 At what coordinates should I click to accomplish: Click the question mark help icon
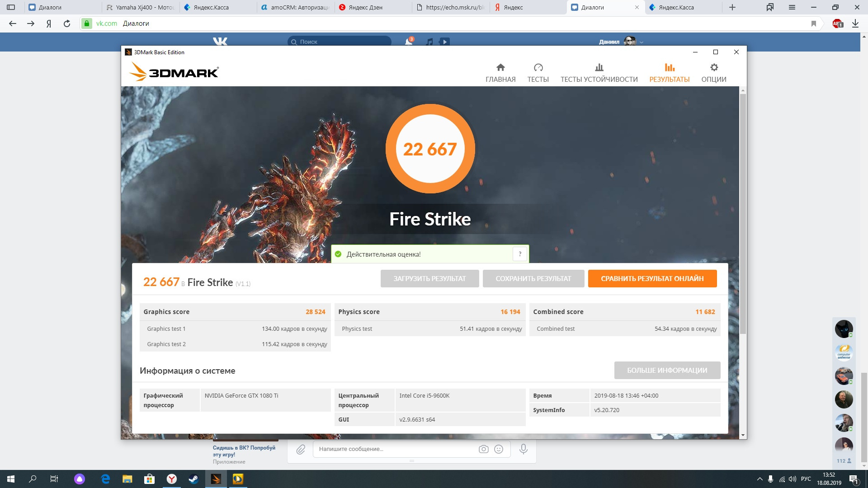[x=520, y=254]
